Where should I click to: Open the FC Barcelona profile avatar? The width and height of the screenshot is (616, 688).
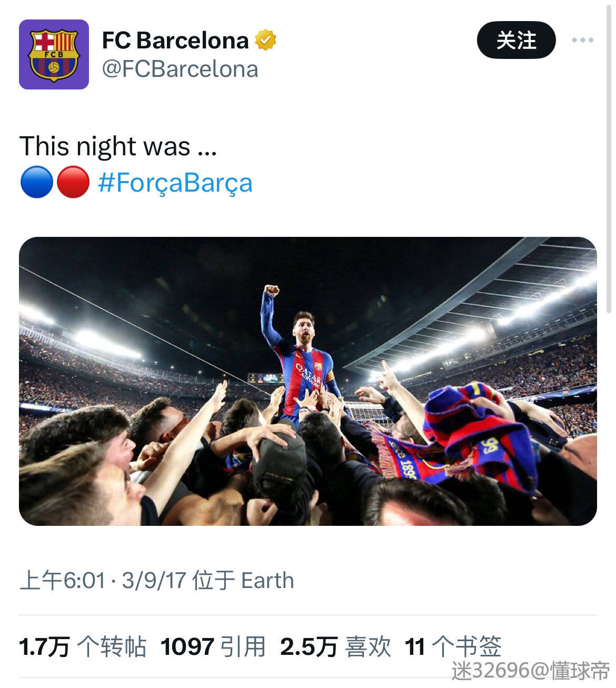pos(54,54)
